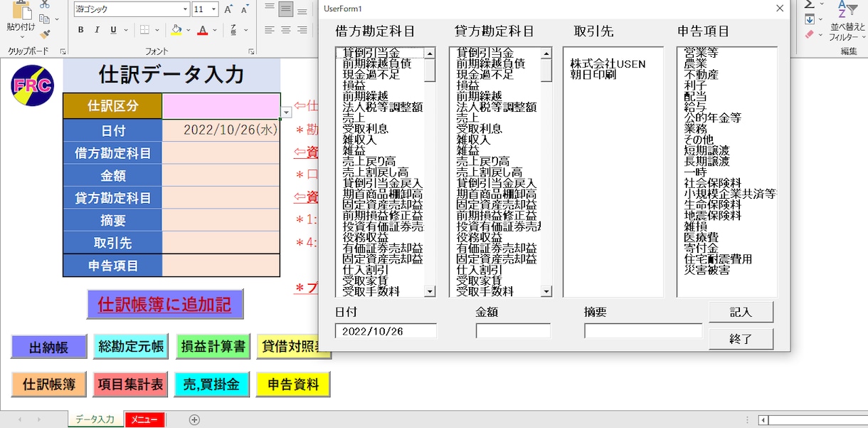This screenshot has height=428, width=868.
Task: Click the Fill down arrow icon
Action: 809,19
